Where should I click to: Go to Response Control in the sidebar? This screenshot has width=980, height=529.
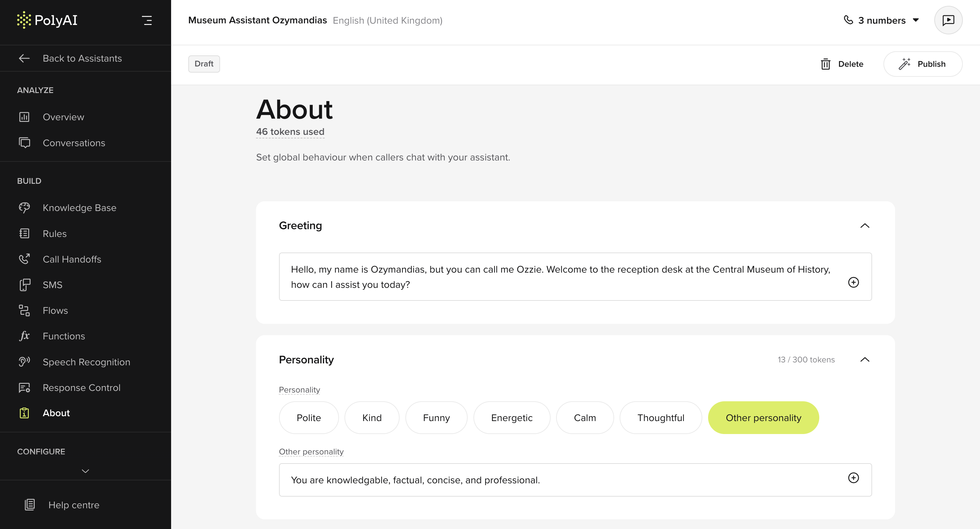81,387
